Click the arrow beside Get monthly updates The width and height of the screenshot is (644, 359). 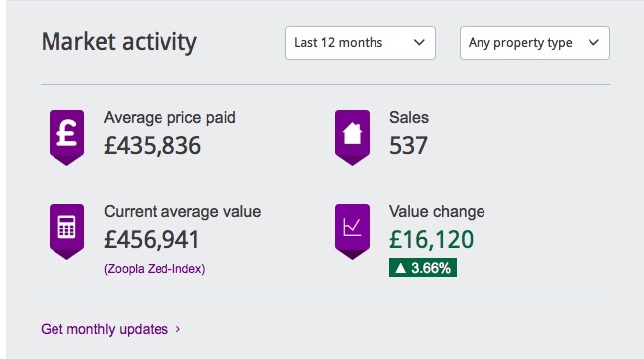pos(178,329)
